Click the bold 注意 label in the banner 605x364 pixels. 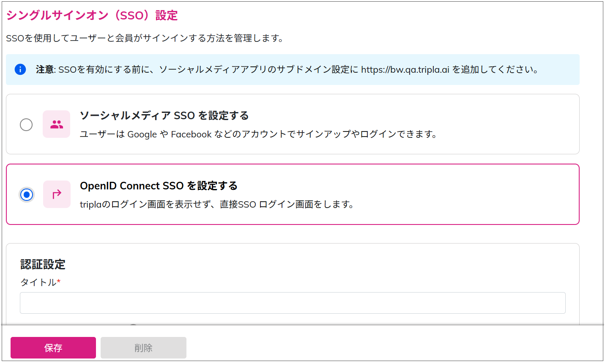45,70
